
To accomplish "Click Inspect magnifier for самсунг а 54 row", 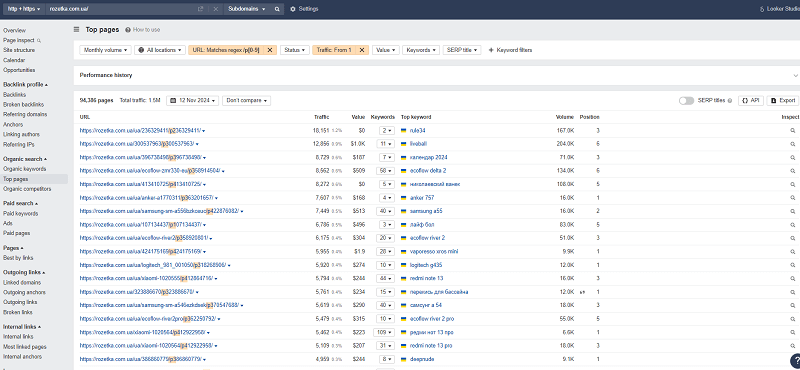I will [793, 305].
